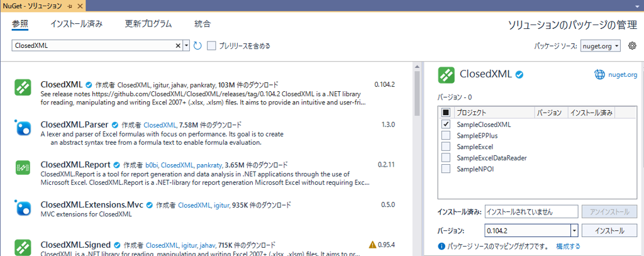
Task: Click the disabled アンインストール button
Action: pyautogui.click(x=609, y=212)
